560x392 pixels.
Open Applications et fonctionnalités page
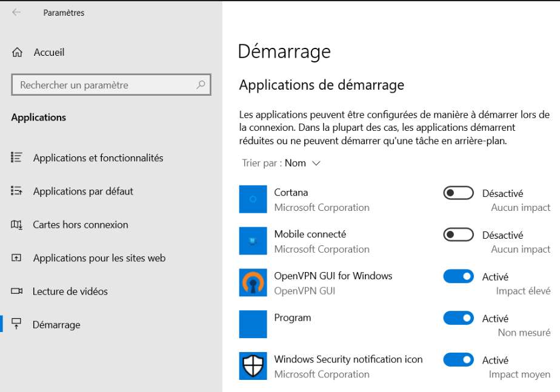coord(98,158)
